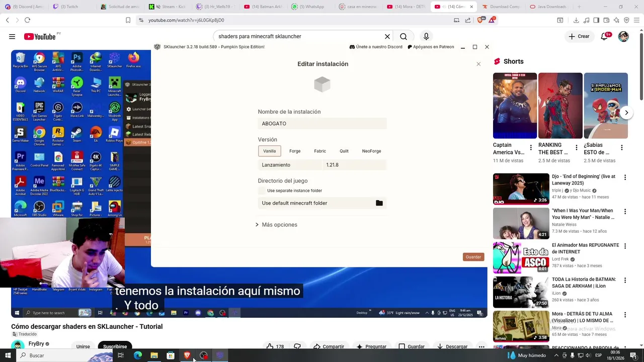Save the video with Guardar
Screen dimensions: 644x362
pyautogui.click(x=412, y=346)
